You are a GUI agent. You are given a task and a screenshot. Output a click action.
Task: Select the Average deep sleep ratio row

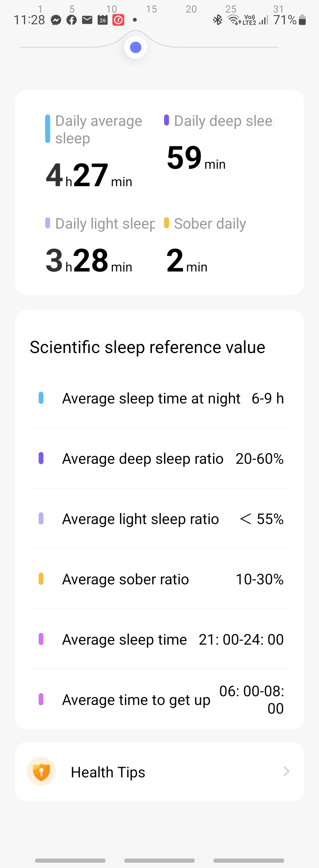coord(159,458)
